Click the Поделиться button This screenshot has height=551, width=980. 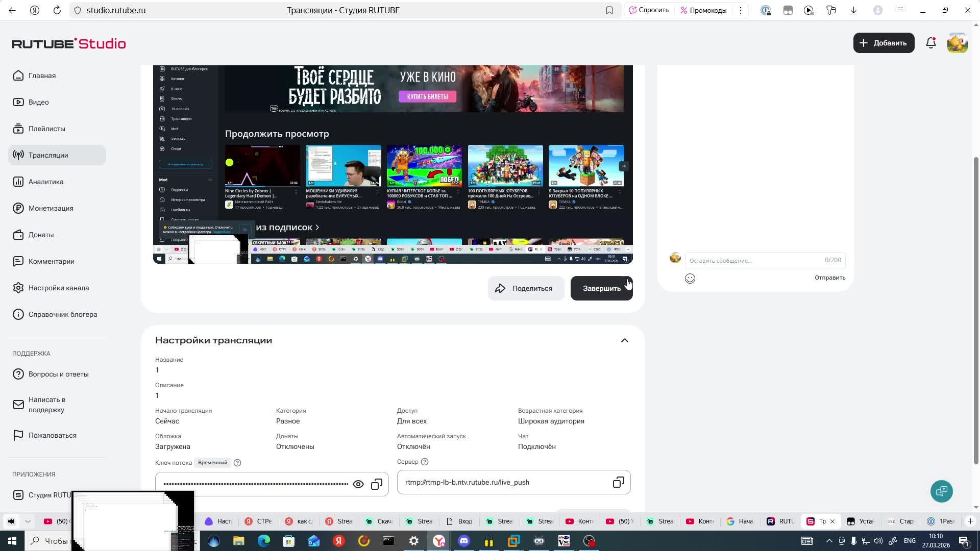pos(525,288)
